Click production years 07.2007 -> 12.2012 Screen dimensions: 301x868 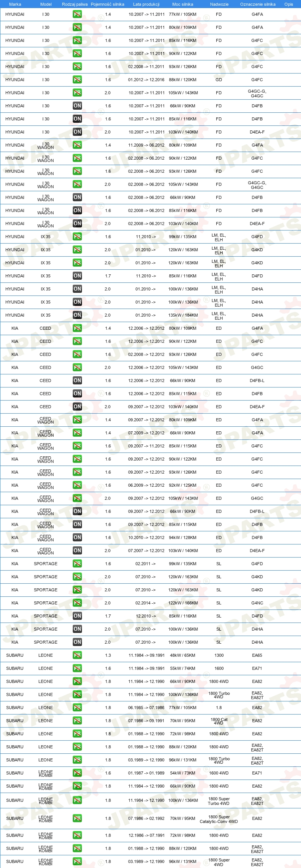tap(146, 551)
